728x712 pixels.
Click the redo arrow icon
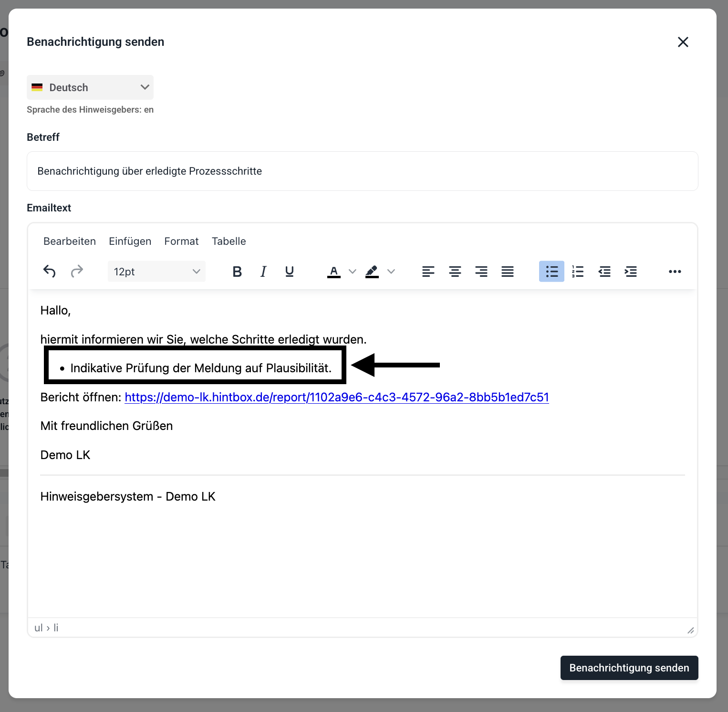point(77,272)
